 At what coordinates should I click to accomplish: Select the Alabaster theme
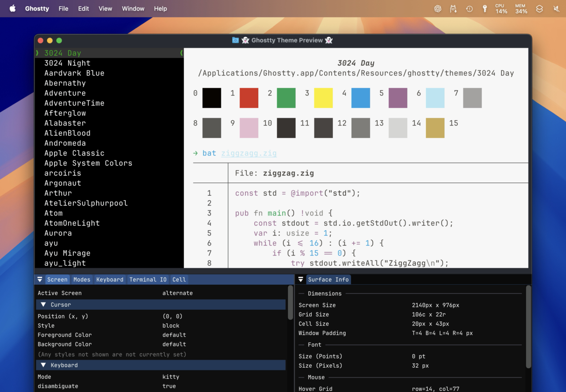(x=65, y=123)
